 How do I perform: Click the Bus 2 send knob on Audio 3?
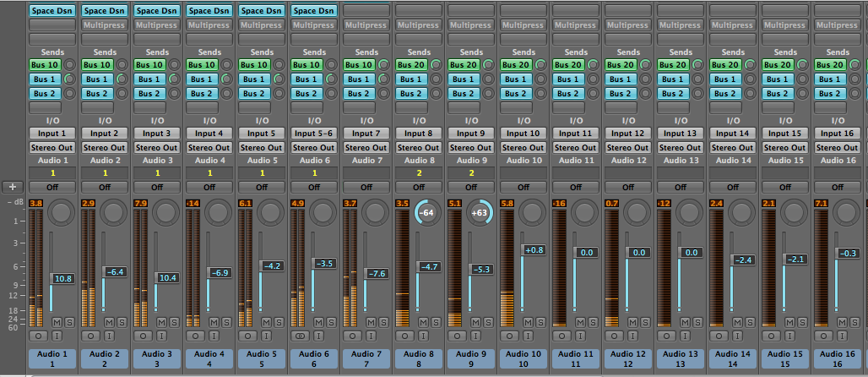(x=175, y=94)
